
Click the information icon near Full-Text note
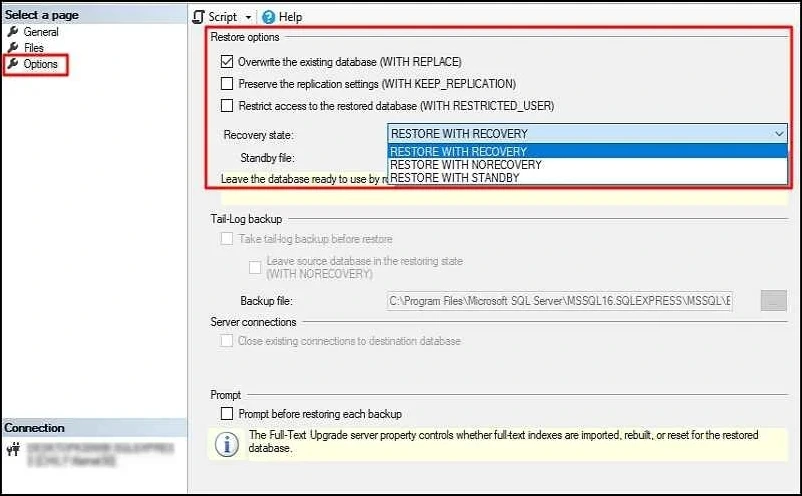click(227, 444)
